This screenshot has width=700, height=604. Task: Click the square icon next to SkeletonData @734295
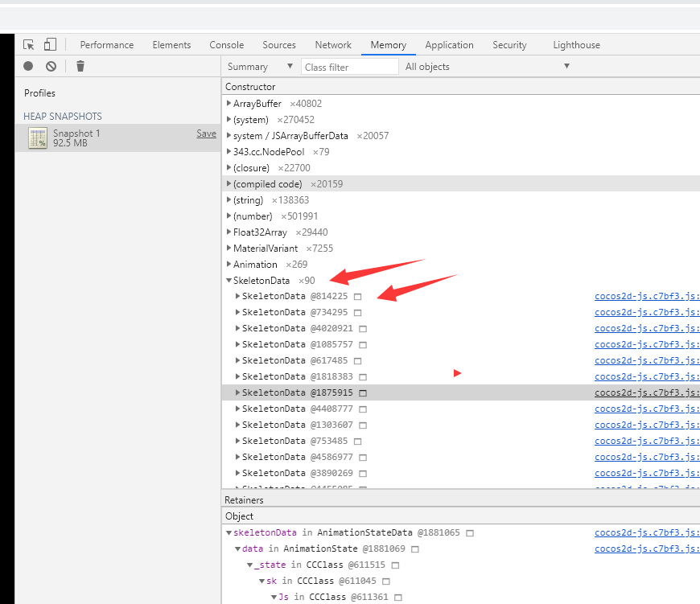357,313
